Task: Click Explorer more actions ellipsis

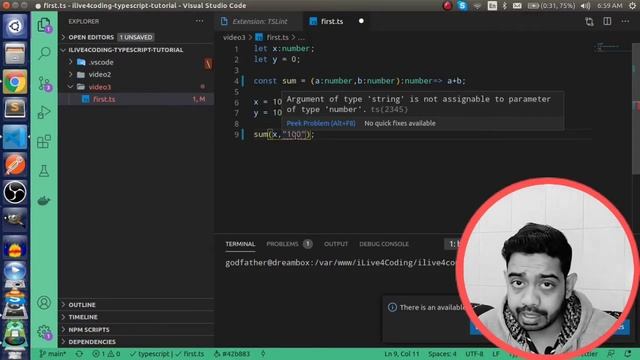Action: pyautogui.click(x=199, y=21)
